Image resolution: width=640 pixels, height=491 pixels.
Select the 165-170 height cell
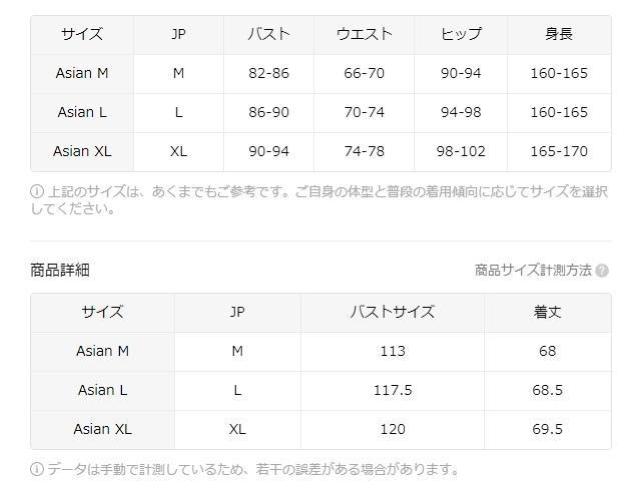pyautogui.click(x=559, y=152)
